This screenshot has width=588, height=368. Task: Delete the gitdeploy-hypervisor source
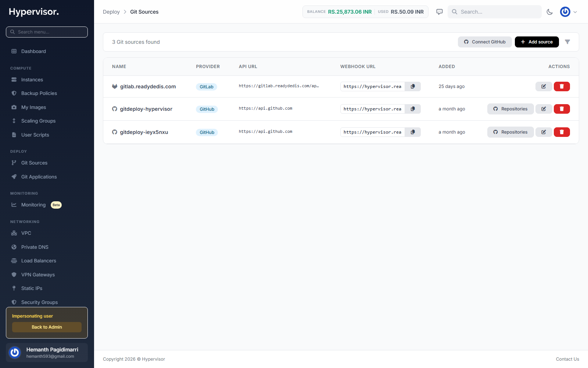pyautogui.click(x=562, y=109)
